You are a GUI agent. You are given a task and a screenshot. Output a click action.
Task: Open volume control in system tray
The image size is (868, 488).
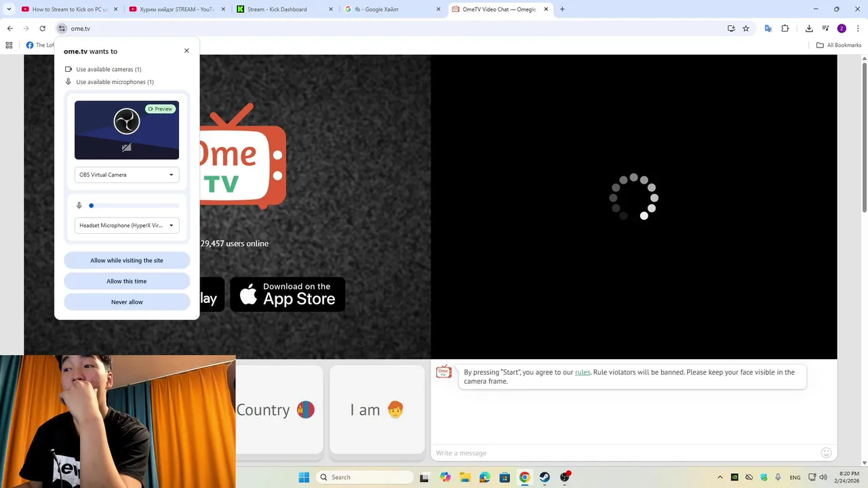click(823, 477)
